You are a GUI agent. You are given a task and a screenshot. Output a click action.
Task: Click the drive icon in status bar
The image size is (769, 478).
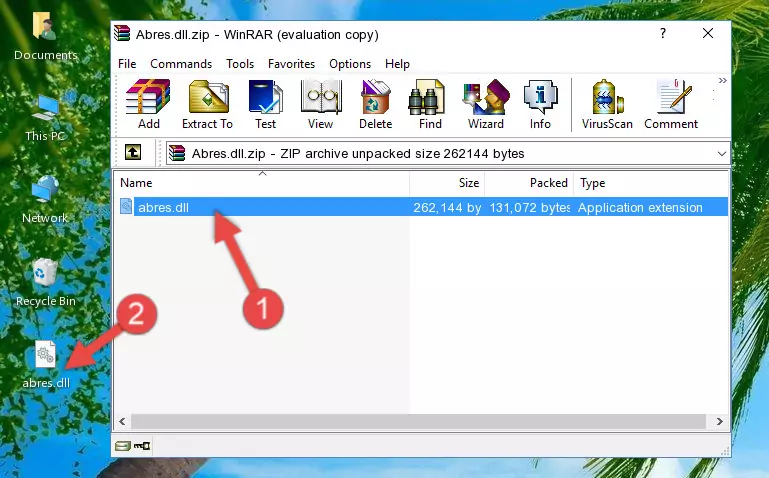tap(122, 446)
